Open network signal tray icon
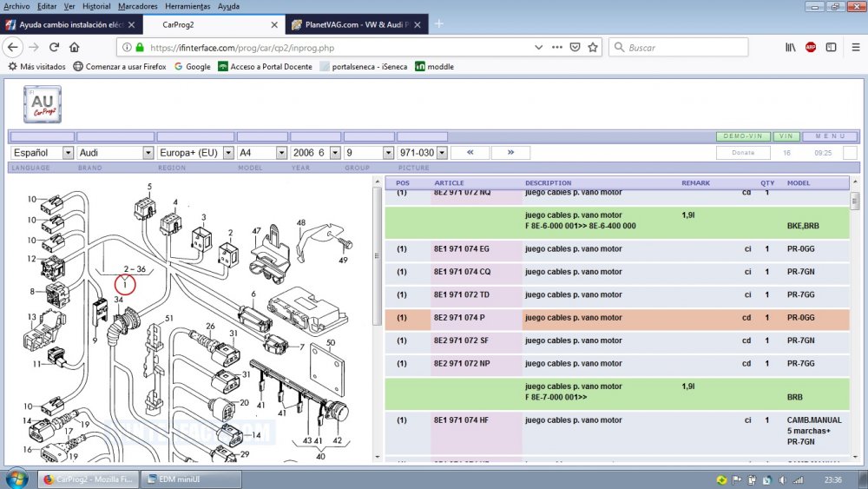 (x=798, y=480)
